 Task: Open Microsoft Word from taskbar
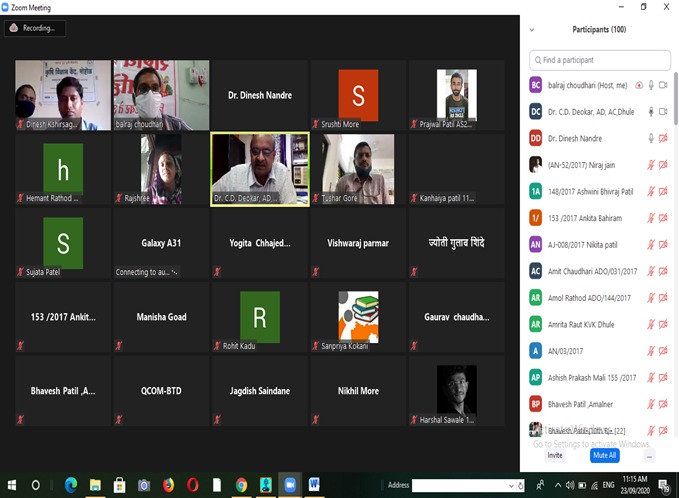tap(314, 485)
